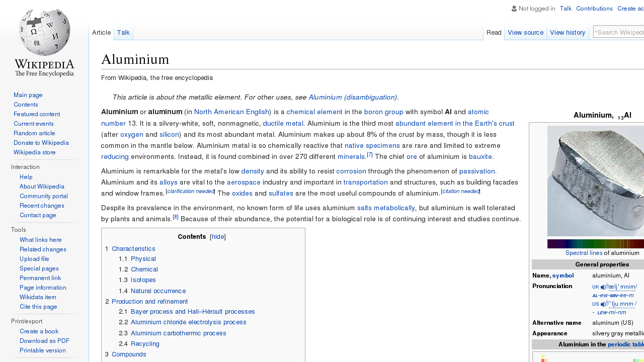Open a Random article
Viewport: 644px width, 362px height.
tap(34, 133)
